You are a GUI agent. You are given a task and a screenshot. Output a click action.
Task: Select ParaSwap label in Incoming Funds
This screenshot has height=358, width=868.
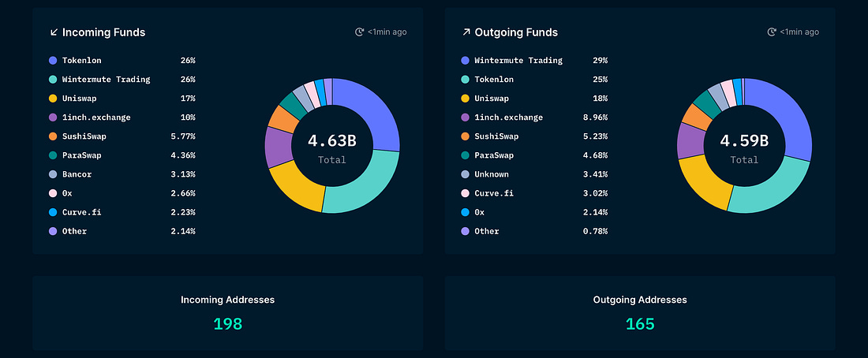(x=82, y=155)
